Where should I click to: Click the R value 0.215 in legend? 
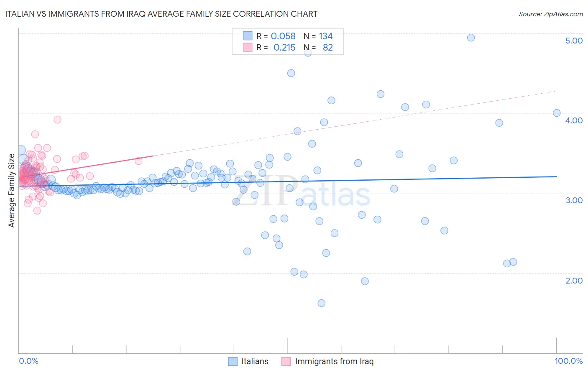click(284, 47)
